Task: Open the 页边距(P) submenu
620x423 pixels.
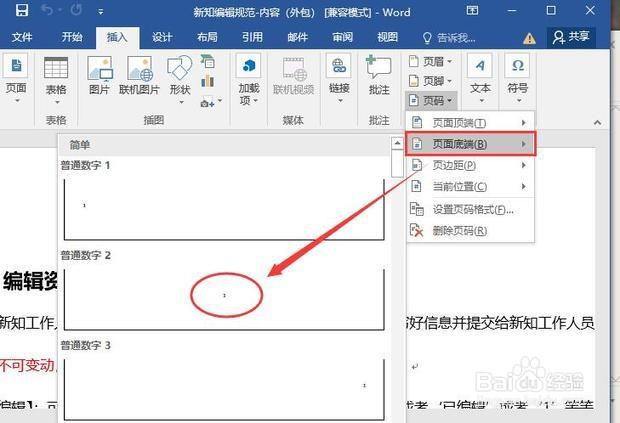Action: [470, 165]
